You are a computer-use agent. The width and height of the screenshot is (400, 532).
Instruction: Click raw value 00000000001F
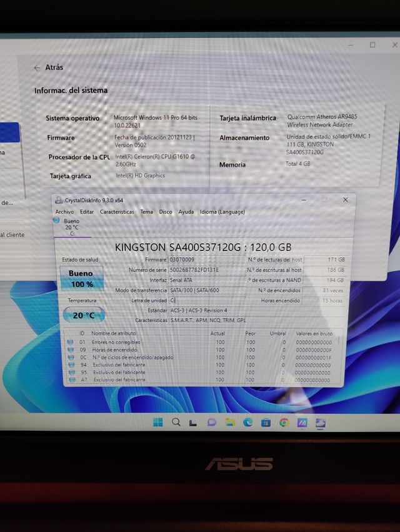[x=313, y=358]
